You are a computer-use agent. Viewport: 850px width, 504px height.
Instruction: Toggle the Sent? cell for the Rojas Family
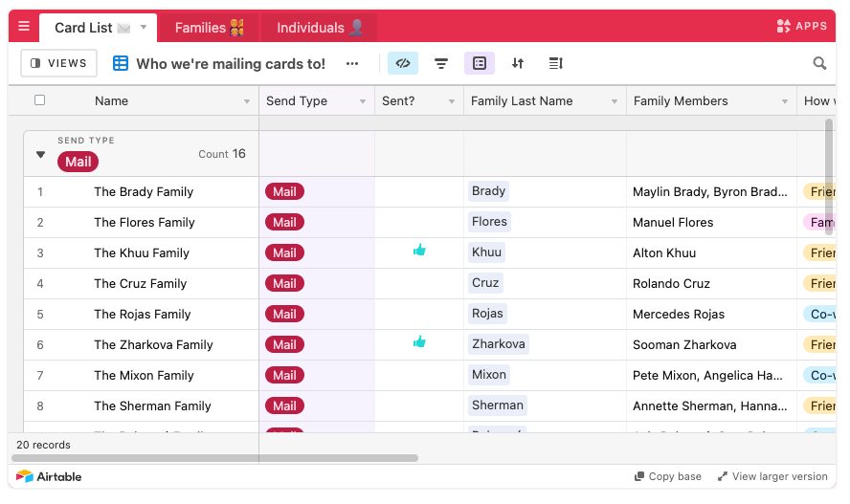pos(419,315)
